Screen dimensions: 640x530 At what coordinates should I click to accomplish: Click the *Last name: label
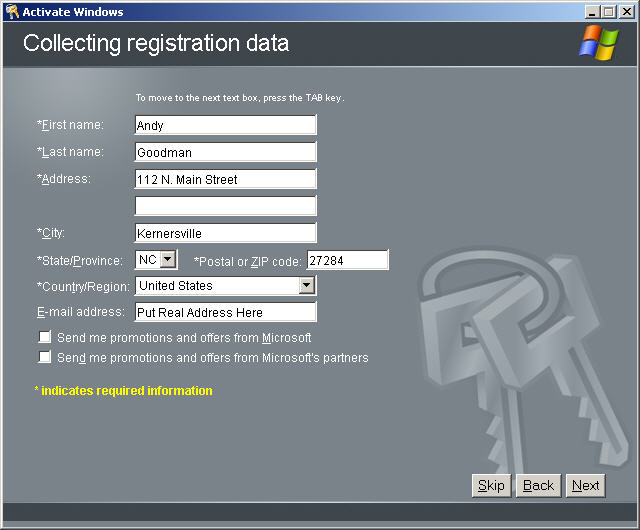[70, 152]
